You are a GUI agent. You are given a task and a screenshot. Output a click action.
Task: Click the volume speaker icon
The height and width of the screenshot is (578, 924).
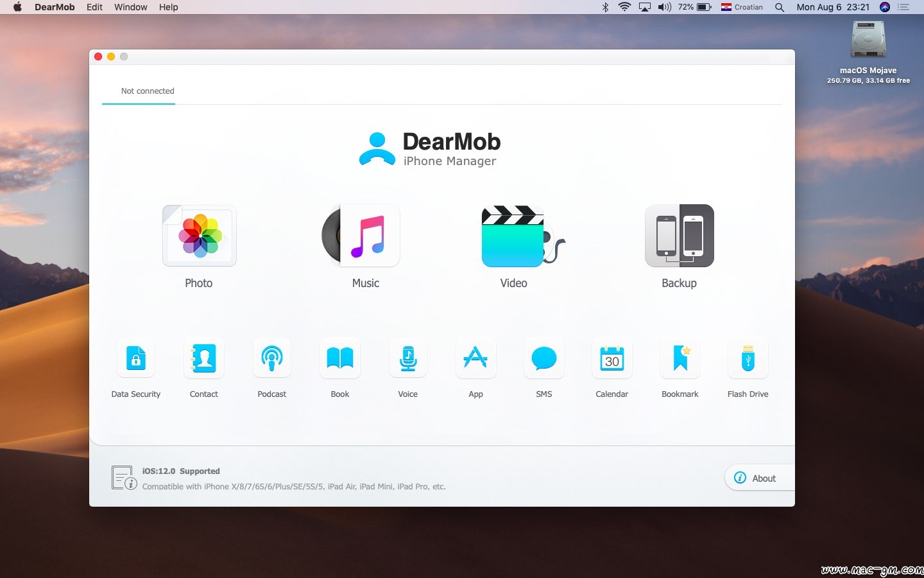point(665,7)
